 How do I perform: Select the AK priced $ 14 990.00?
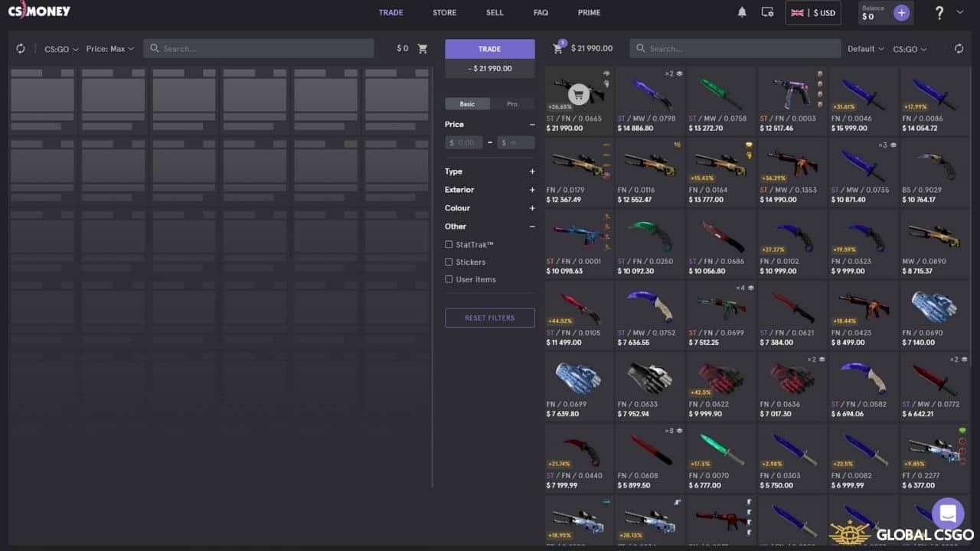(x=792, y=171)
